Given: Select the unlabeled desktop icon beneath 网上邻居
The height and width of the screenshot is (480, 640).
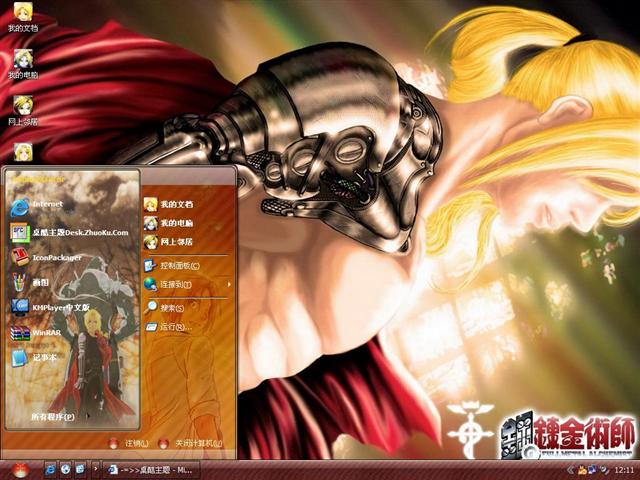Looking at the screenshot, I should click(x=23, y=152).
